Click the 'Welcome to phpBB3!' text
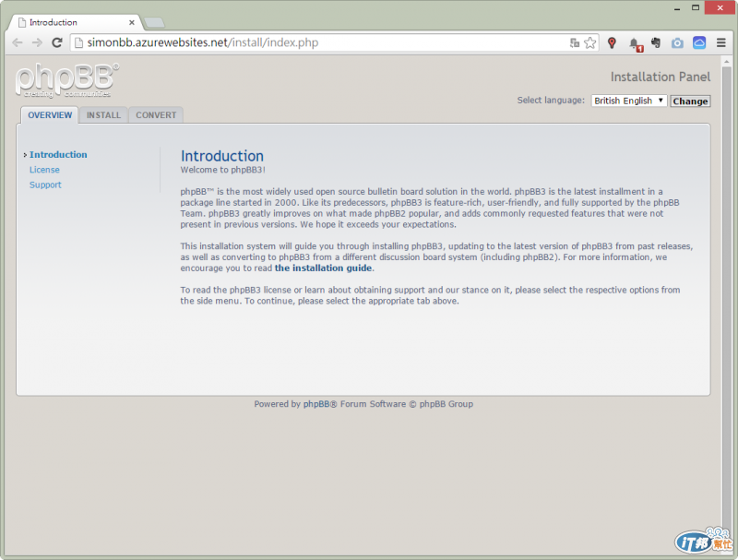 [222, 170]
